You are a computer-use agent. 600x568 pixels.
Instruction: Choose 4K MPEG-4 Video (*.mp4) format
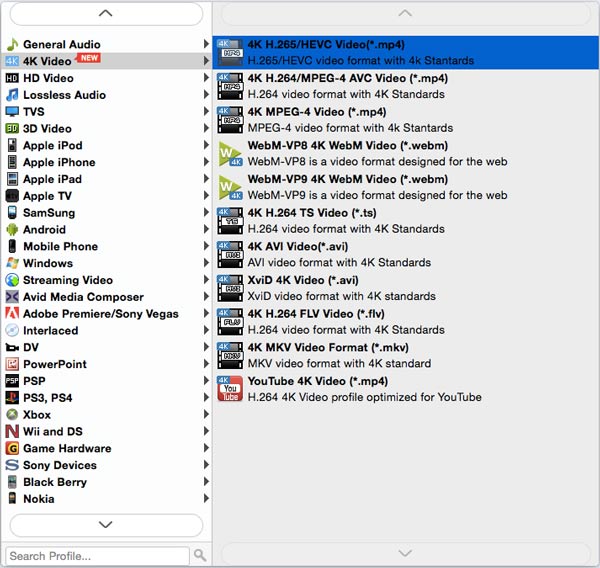(406, 120)
